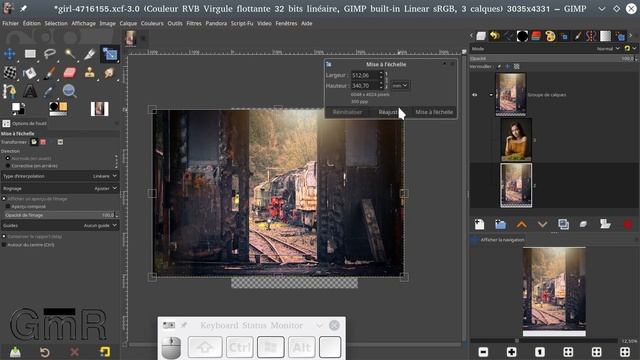This screenshot has height=360, width=640.
Task: Open the Édition menu
Action: click(31, 24)
